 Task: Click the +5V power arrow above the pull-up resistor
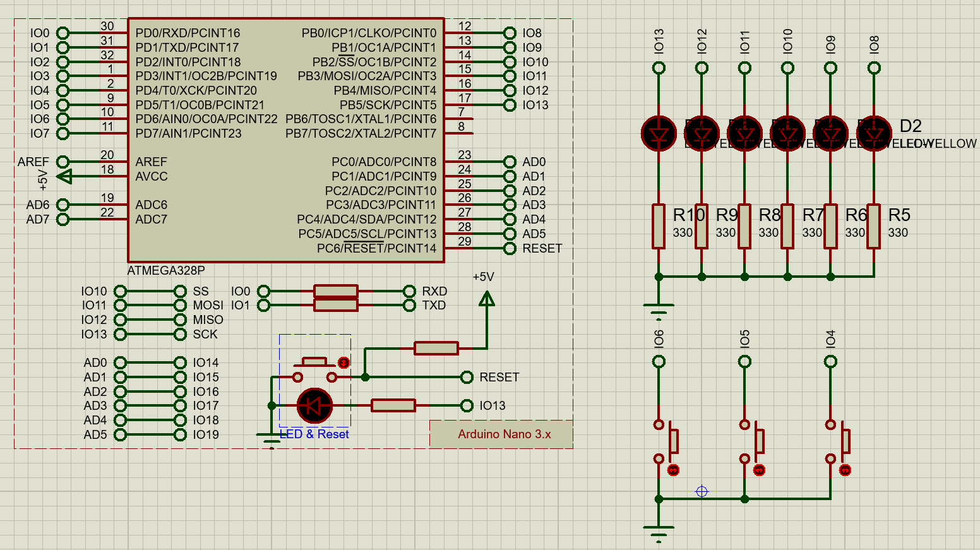[x=487, y=298]
